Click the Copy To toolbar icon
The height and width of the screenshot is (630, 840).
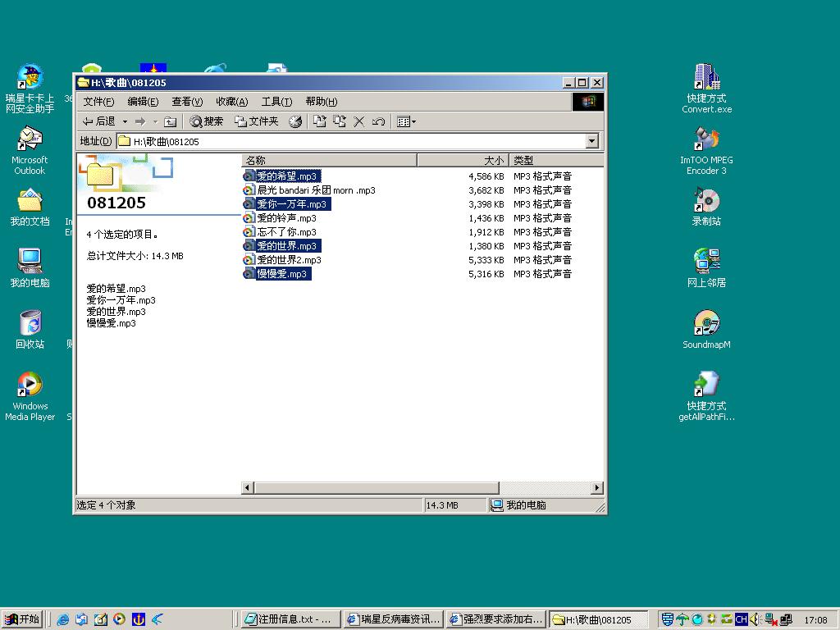click(340, 121)
